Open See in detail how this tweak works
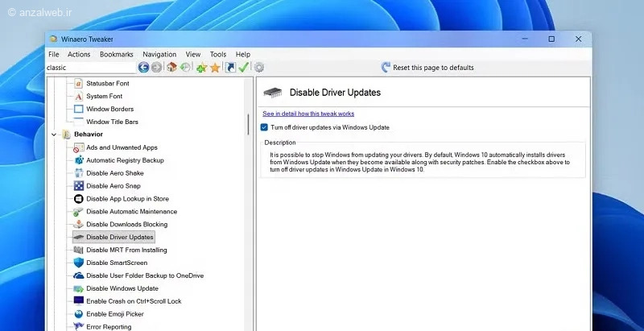 (308, 114)
